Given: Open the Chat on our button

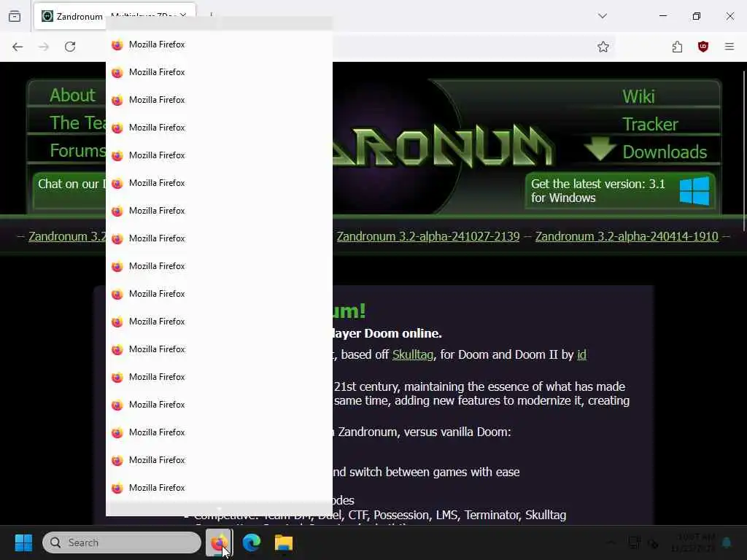Looking at the screenshot, I should (x=69, y=190).
